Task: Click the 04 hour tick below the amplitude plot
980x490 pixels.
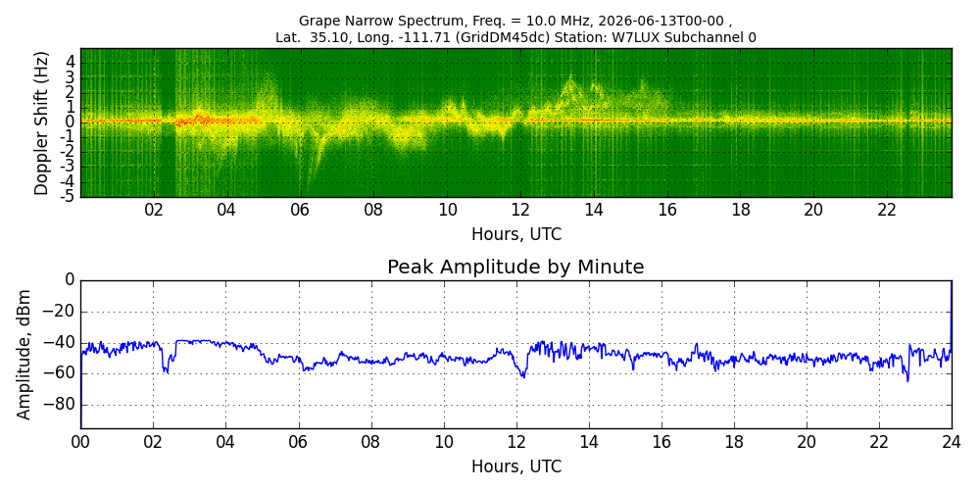Action: pos(226,442)
